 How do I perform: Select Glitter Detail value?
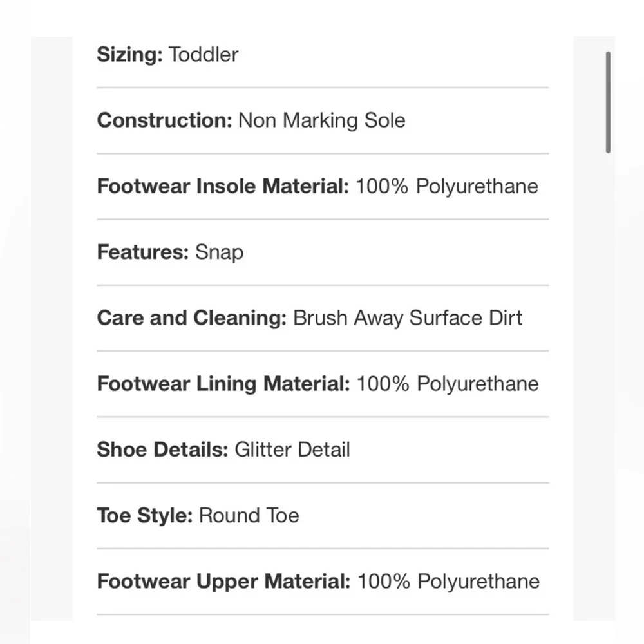292,450
